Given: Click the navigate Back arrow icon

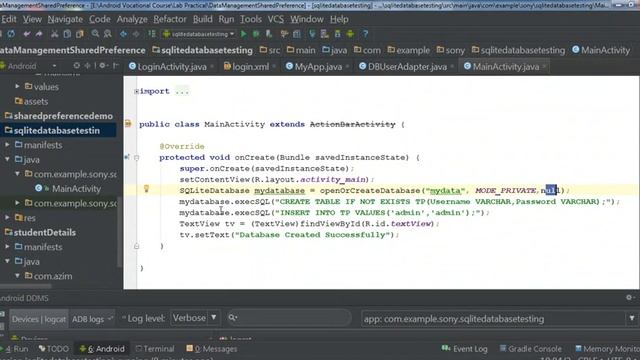Looking at the screenshot, I should (x=123, y=34).
